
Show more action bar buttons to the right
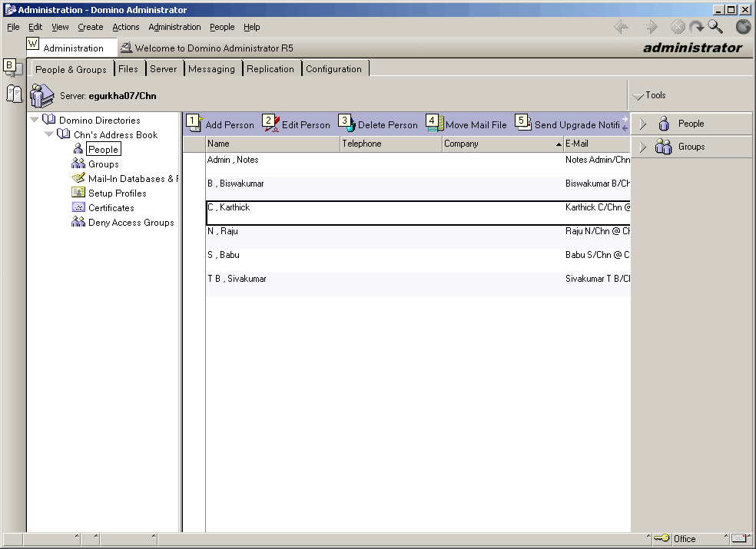click(625, 119)
